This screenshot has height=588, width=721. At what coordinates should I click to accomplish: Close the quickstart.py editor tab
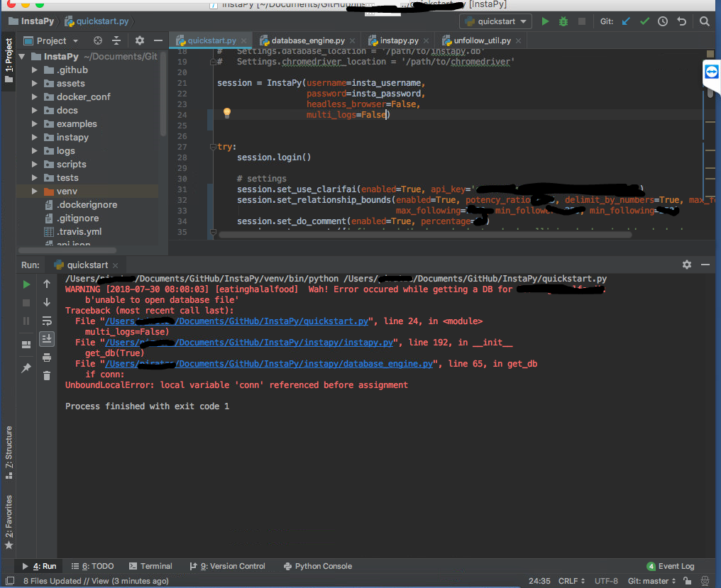(243, 40)
